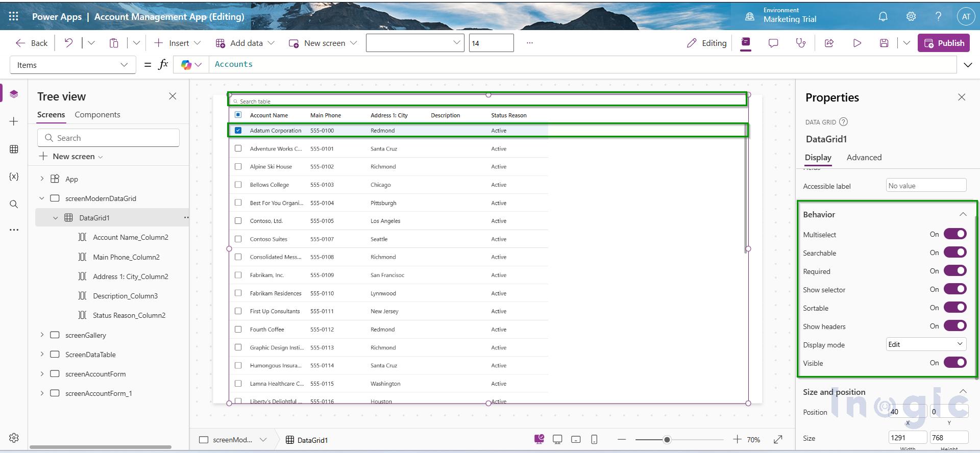The width and height of the screenshot is (980, 453).
Task: Click the Paste clipboard icon
Action: [x=114, y=43]
